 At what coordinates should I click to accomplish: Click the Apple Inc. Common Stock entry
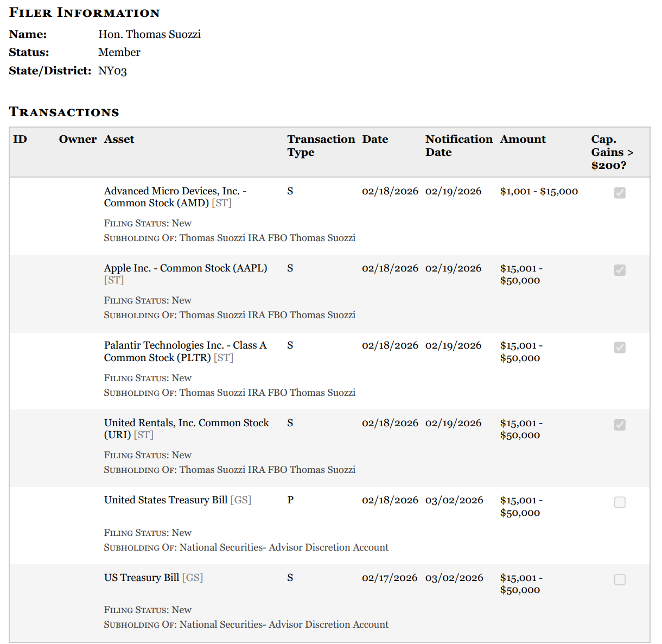[x=185, y=268]
